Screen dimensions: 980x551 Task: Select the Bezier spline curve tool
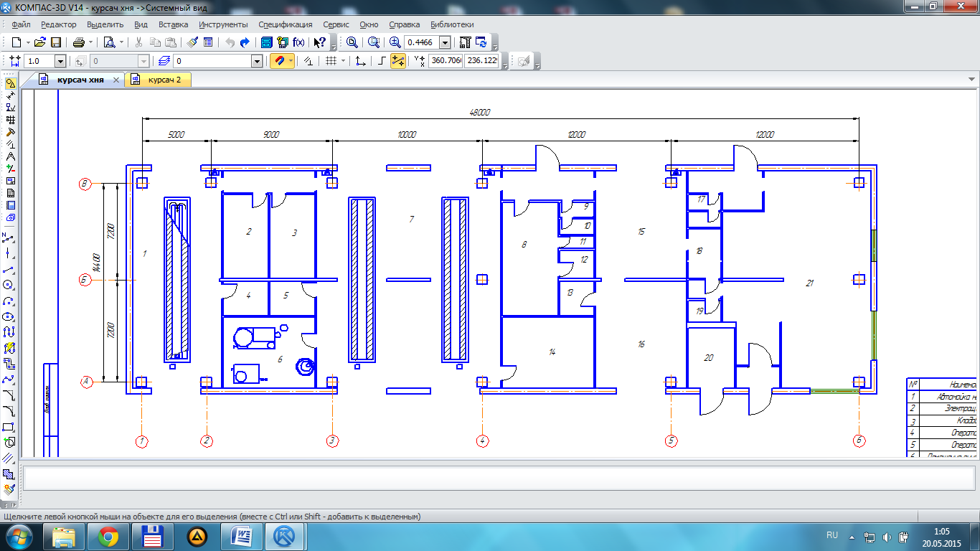pyautogui.click(x=9, y=380)
